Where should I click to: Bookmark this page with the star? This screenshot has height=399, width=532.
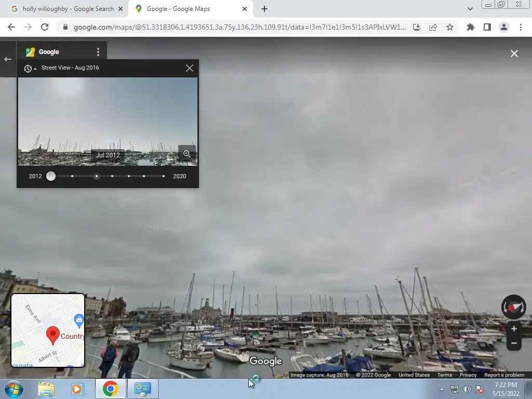tap(450, 27)
